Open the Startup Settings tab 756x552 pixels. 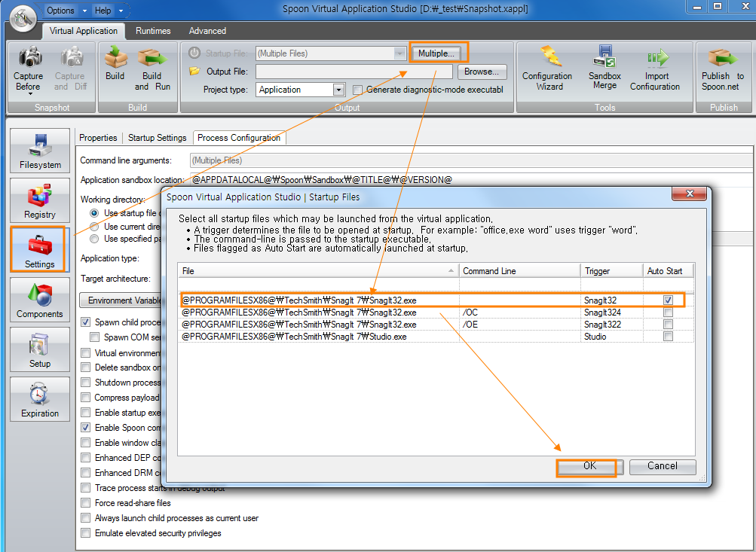point(158,138)
